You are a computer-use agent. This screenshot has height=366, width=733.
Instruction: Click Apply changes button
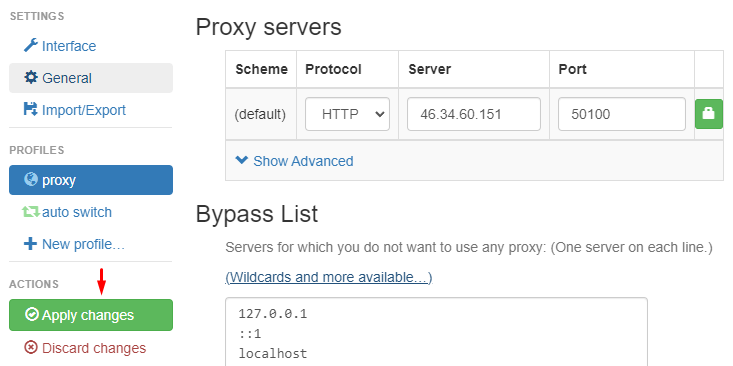click(x=91, y=315)
